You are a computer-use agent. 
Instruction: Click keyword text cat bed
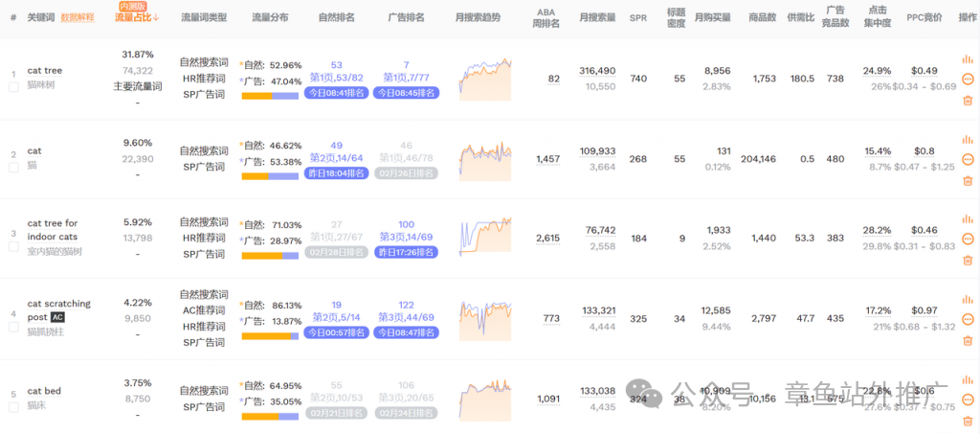coord(44,392)
